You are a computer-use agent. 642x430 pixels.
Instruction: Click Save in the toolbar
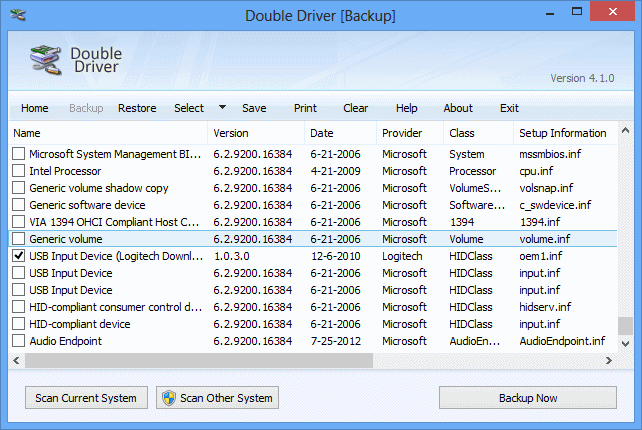[x=254, y=108]
